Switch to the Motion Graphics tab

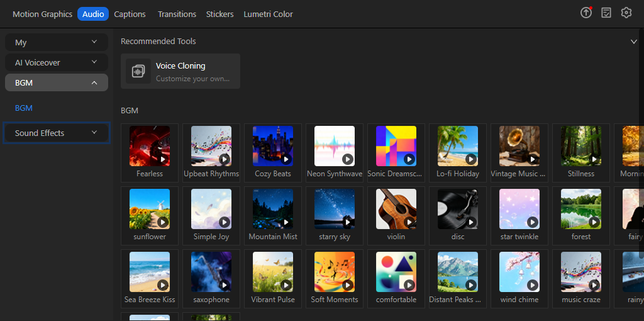(43, 14)
